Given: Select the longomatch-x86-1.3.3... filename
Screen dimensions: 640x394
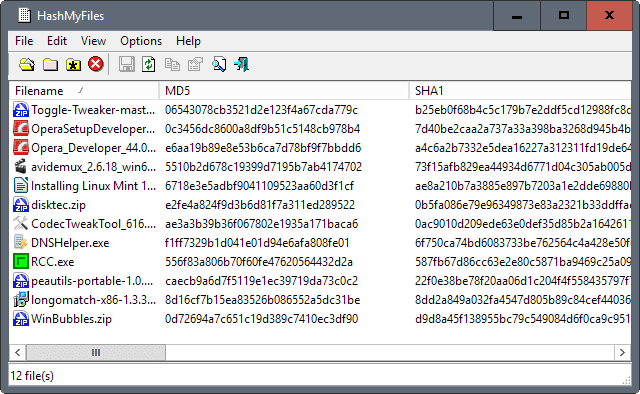Looking at the screenshot, I should pyautogui.click(x=93, y=300).
